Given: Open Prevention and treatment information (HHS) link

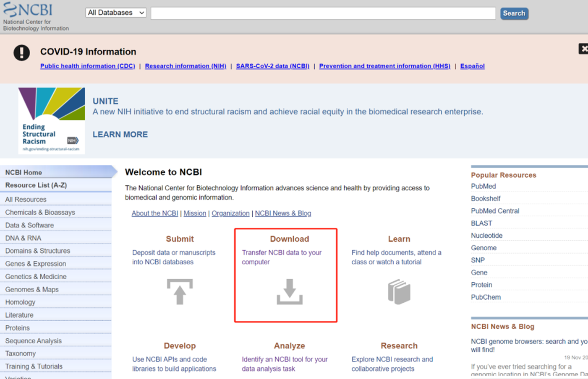Looking at the screenshot, I should pos(385,66).
